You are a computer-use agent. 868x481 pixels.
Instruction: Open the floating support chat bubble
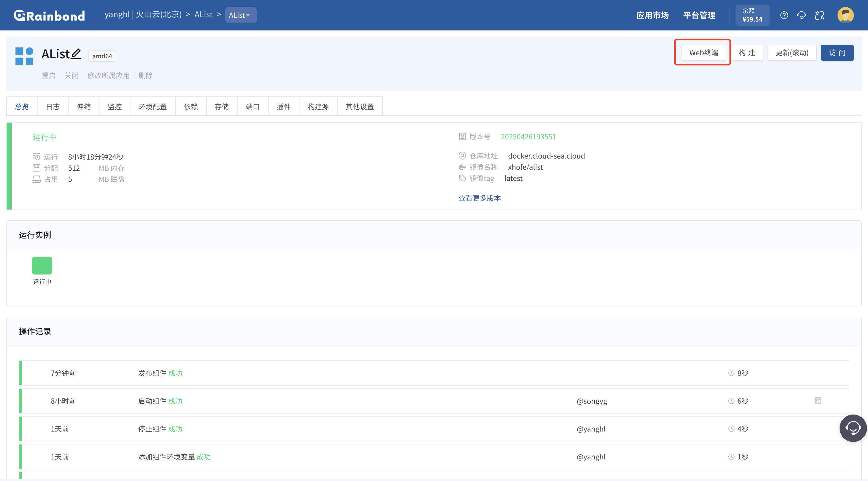[853, 428]
